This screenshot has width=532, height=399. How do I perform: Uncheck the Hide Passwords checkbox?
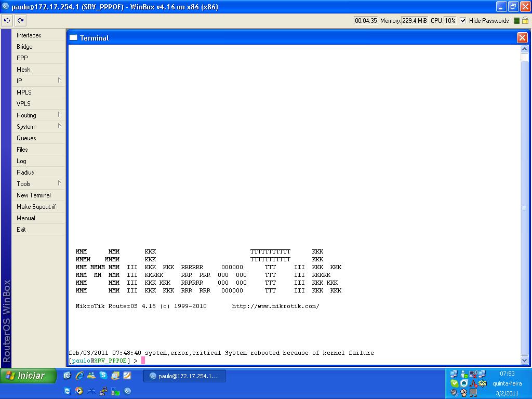pos(463,20)
